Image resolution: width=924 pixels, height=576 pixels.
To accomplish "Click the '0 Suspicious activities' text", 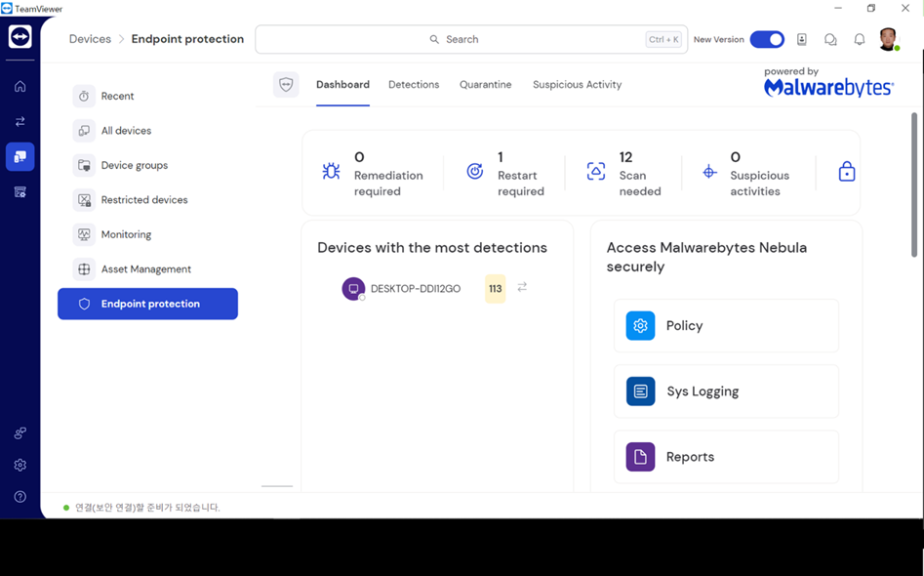I will 759,174.
